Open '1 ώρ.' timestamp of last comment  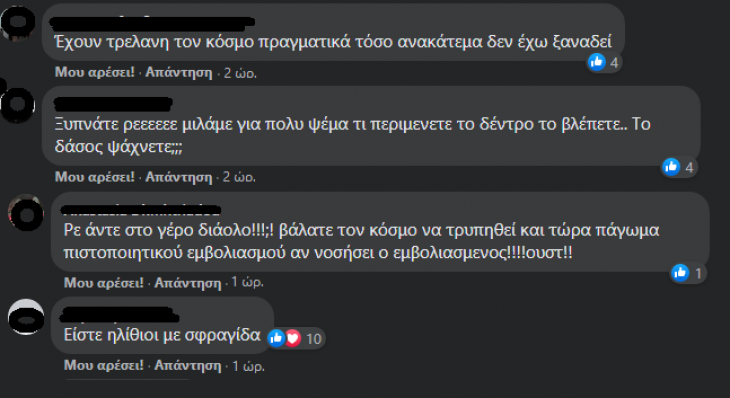(249, 366)
